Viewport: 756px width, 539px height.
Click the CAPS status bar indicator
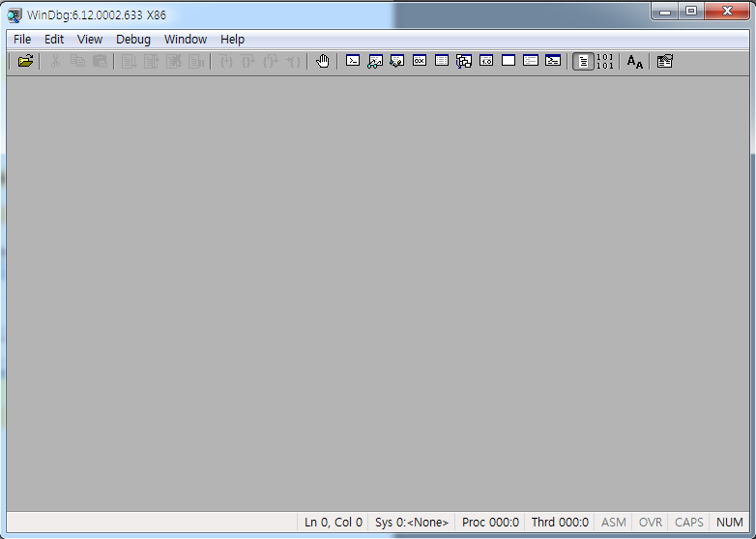[x=689, y=523]
